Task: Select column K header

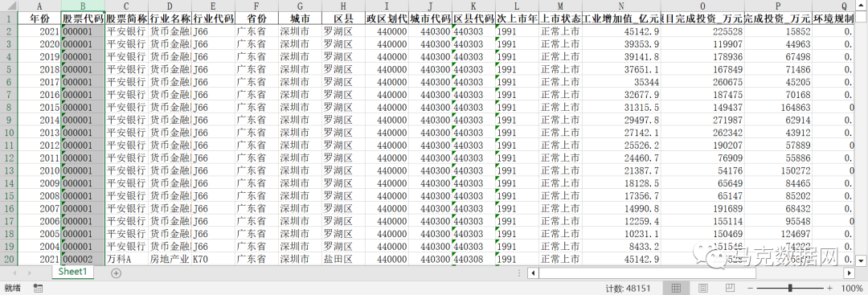Action: 473,6
